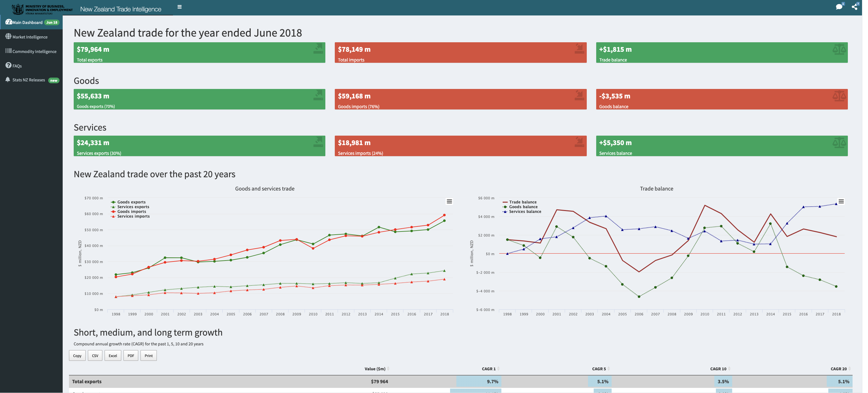This screenshot has height=393, width=868.
Task: Click the Stats NZ Releases bell icon
Action: pyautogui.click(x=8, y=80)
